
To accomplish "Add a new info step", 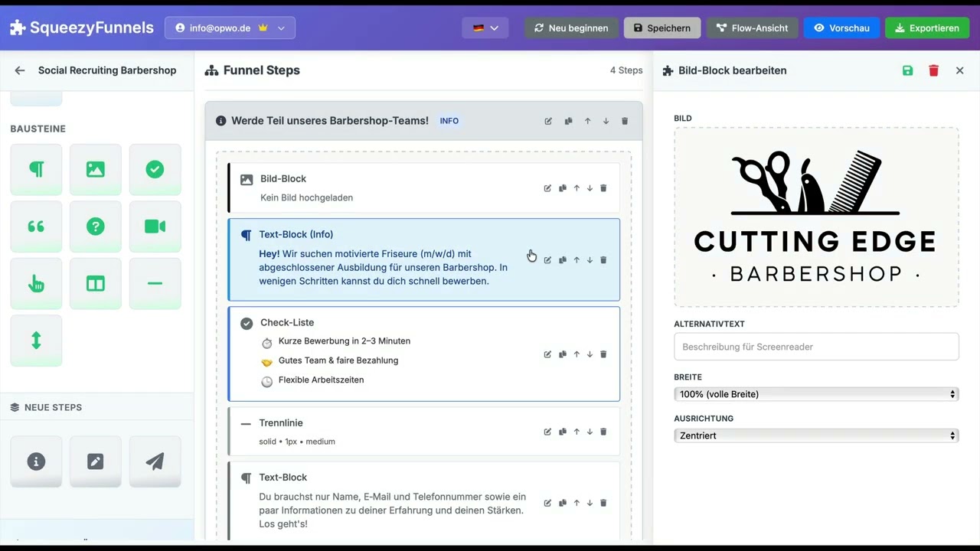I will tap(36, 461).
